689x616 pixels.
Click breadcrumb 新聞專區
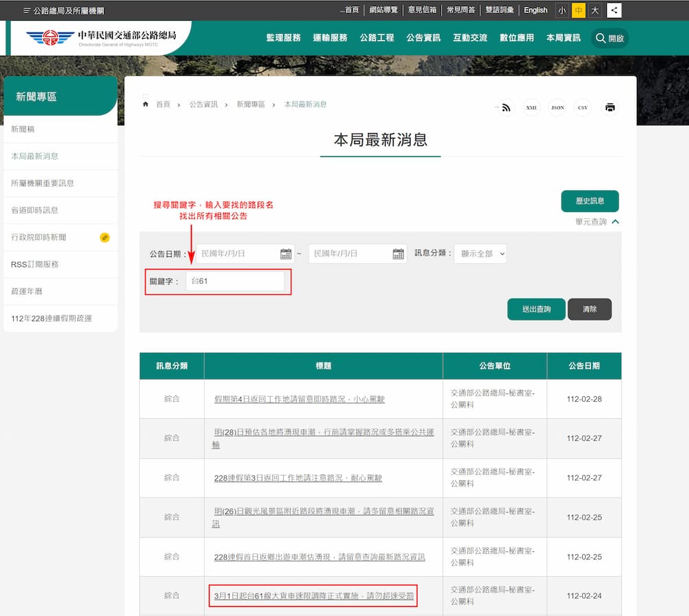click(251, 105)
